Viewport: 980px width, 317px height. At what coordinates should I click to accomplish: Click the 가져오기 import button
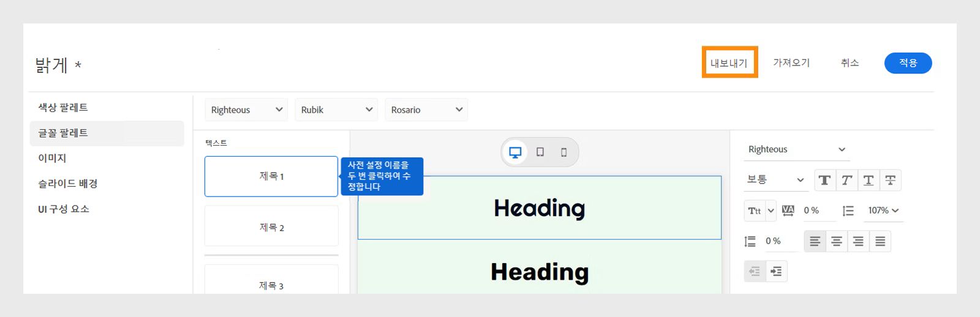click(x=791, y=62)
